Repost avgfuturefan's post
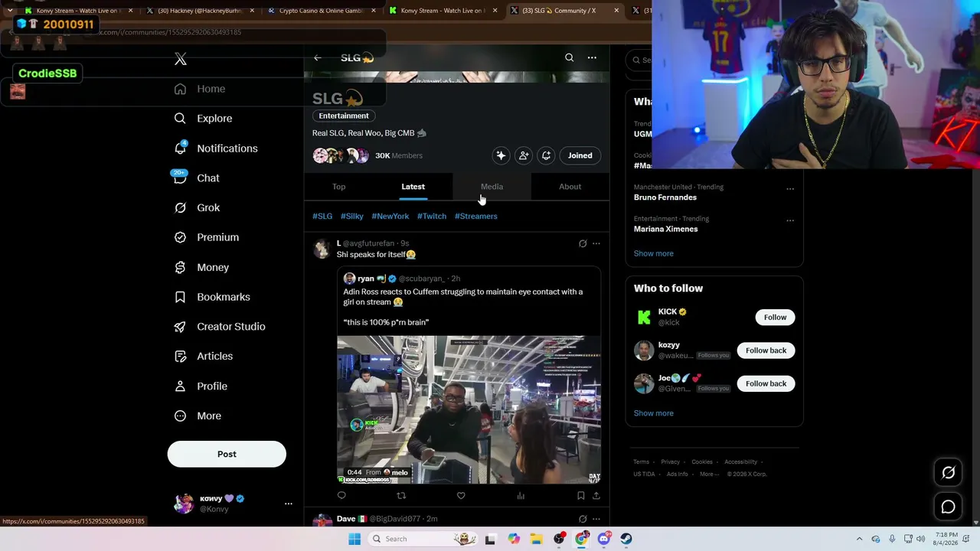Image resolution: width=980 pixels, height=551 pixels. click(x=401, y=496)
